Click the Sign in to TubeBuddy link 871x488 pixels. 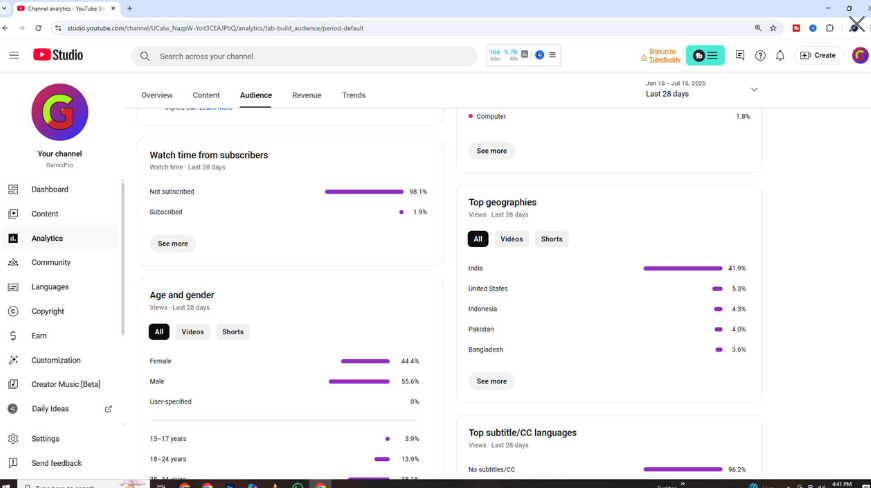(x=662, y=55)
